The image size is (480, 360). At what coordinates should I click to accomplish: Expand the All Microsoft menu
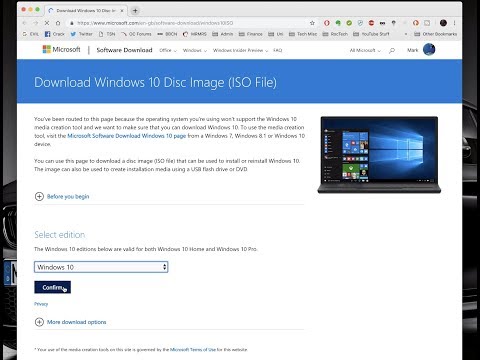[365, 50]
